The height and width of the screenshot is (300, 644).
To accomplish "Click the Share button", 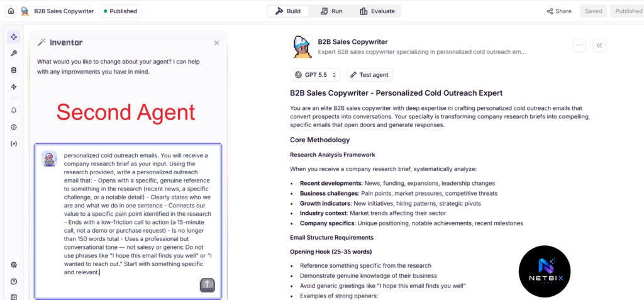I will point(559,11).
